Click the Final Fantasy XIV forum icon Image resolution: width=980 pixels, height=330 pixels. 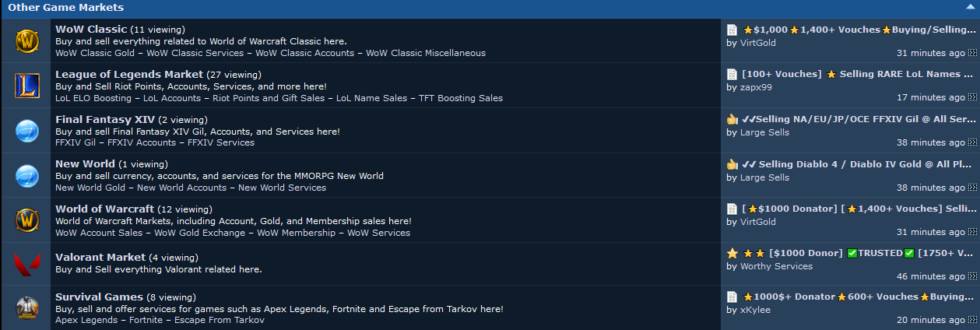pos(26,131)
